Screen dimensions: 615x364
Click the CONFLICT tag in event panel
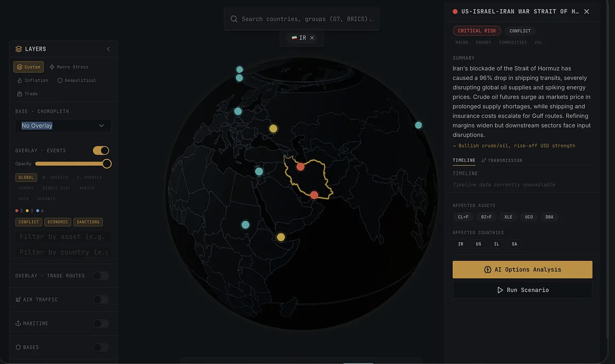(520, 31)
